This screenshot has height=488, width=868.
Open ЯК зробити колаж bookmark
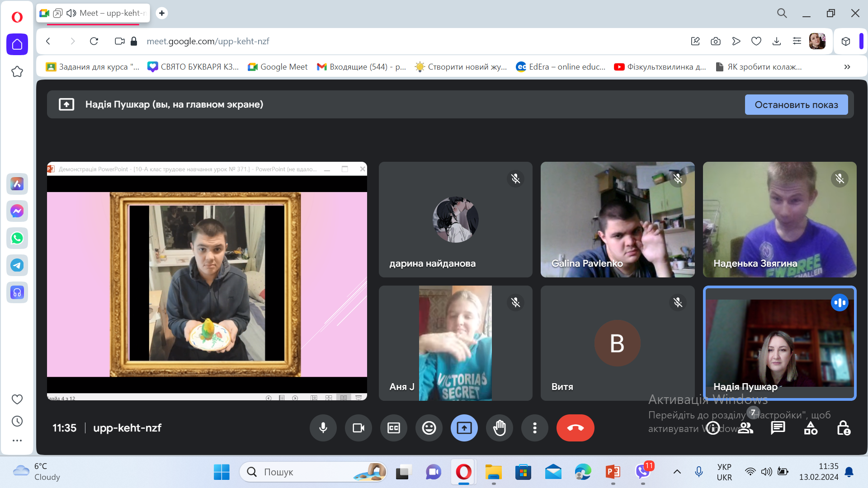click(759, 67)
